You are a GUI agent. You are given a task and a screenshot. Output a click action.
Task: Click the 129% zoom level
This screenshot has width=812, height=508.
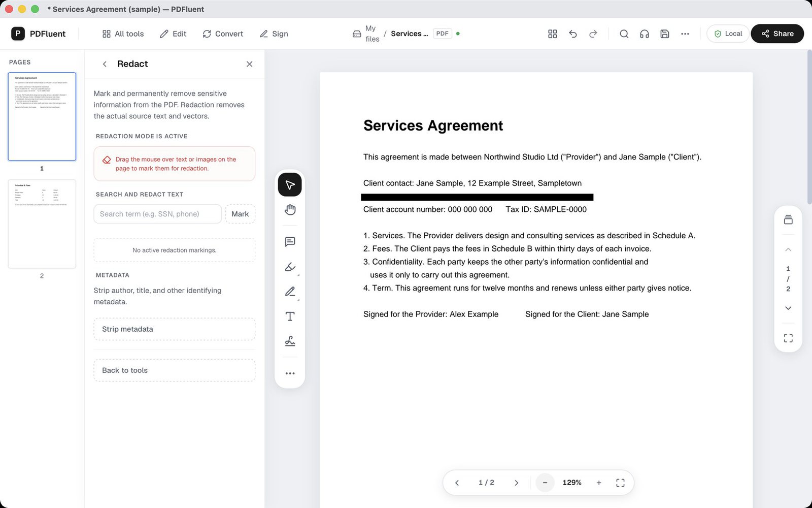[x=572, y=483]
